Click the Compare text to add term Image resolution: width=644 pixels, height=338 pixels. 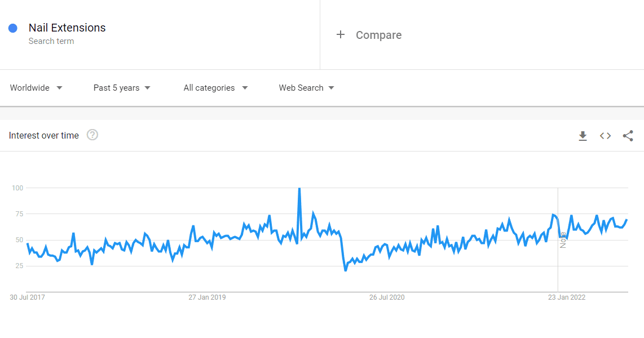(x=379, y=35)
